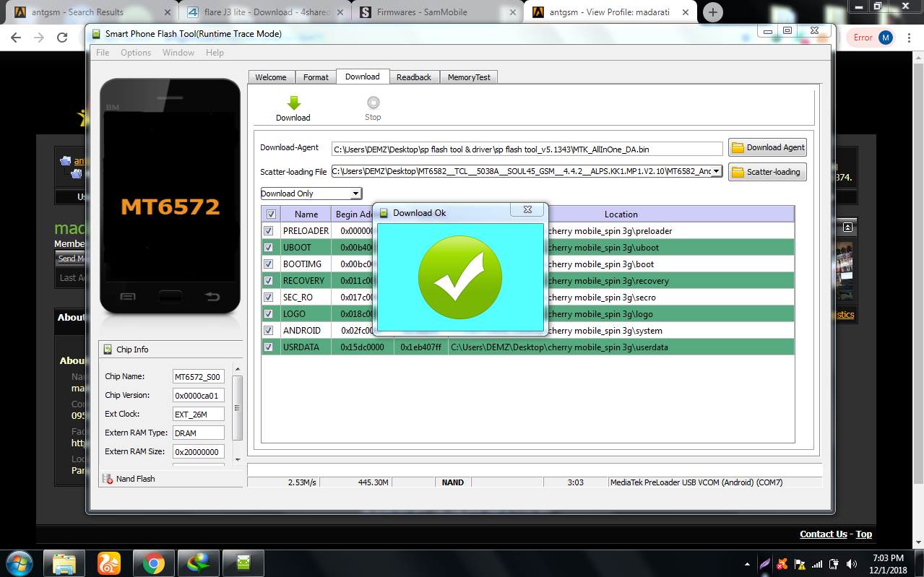Click the Avast antivirus tray icon
924x577 pixels.
(782, 563)
